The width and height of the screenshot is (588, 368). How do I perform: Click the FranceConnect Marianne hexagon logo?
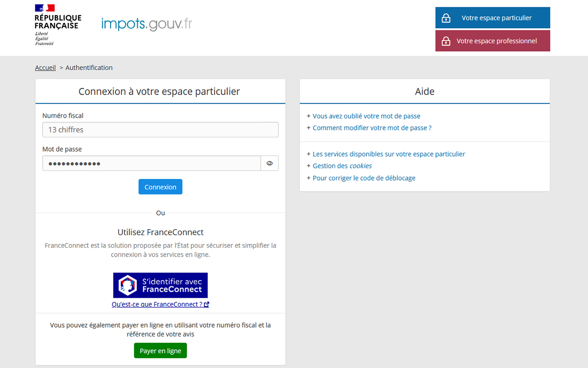coord(128,285)
